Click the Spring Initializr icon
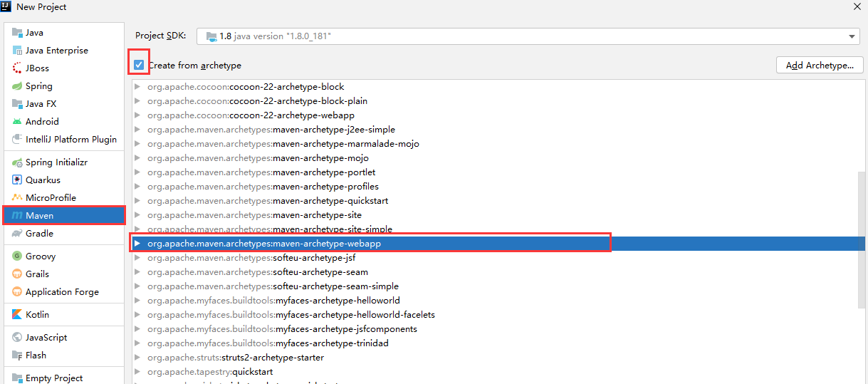868x384 pixels. pyautogui.click(x=17, y=162)
